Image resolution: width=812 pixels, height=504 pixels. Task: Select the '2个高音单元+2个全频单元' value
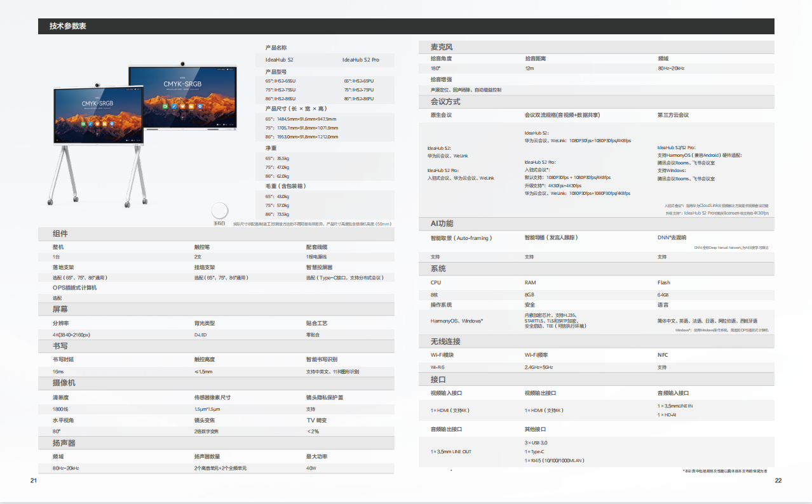tap(220, 468)
